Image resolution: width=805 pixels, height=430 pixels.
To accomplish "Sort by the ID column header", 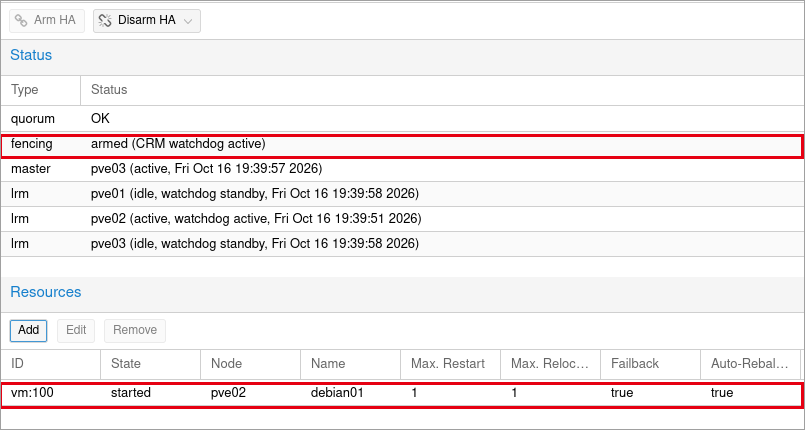I will point(50,364).
